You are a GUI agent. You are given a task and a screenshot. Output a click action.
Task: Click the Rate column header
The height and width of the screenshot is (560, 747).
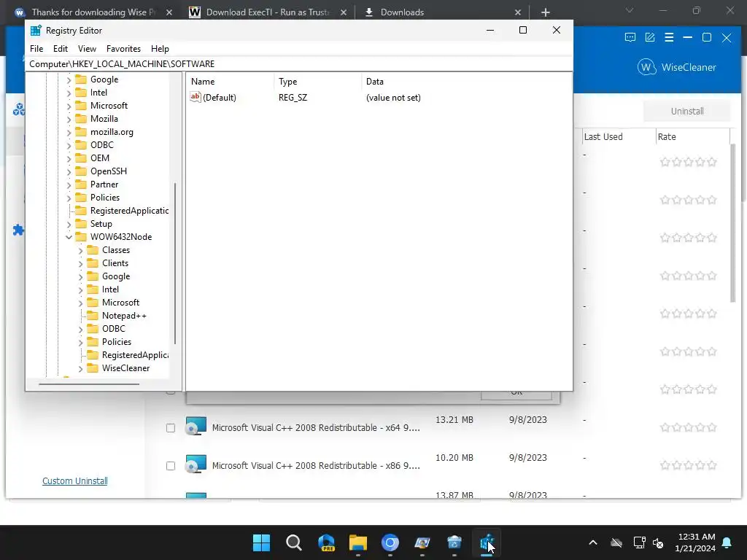point(667,136)
